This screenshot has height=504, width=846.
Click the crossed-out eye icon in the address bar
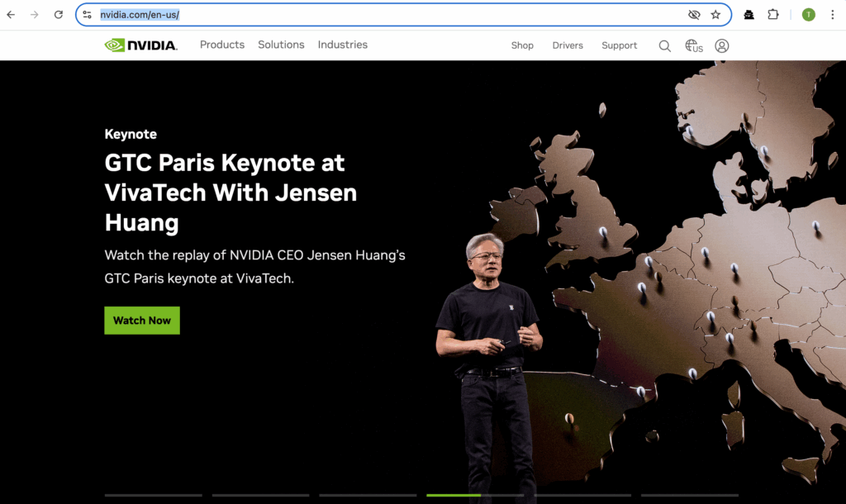[694, 15]
